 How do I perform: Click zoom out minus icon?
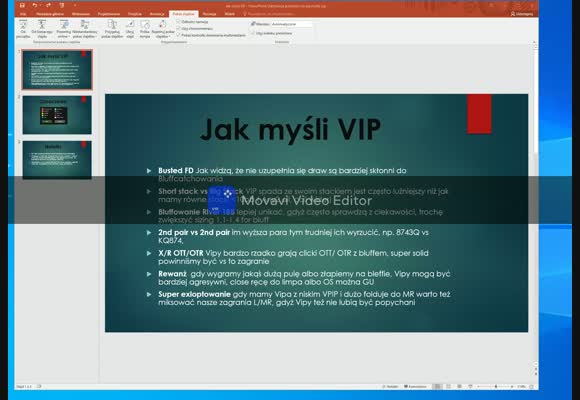point(478,386)
